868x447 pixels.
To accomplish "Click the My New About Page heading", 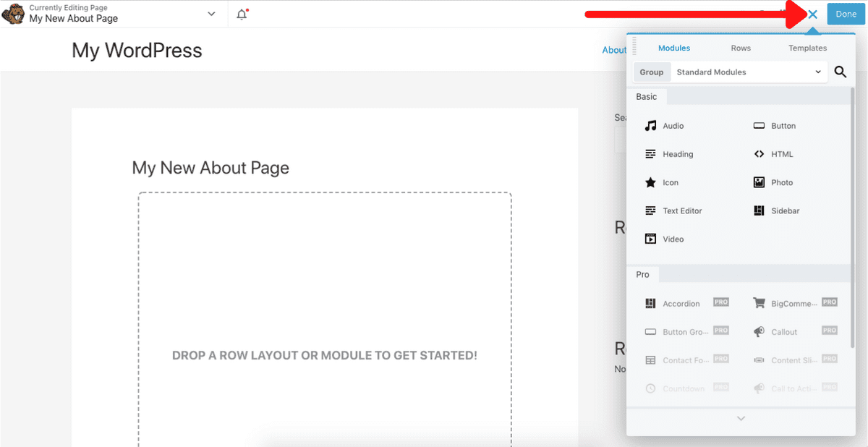I will click(210, 168).
